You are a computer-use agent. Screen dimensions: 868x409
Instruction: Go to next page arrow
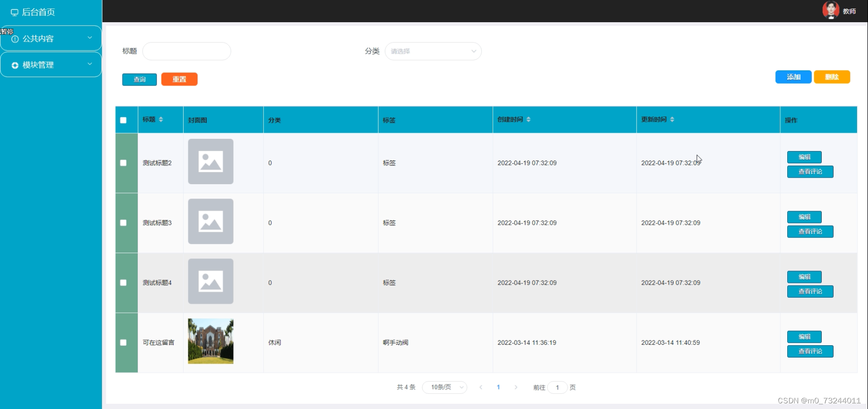coord(516,387)
